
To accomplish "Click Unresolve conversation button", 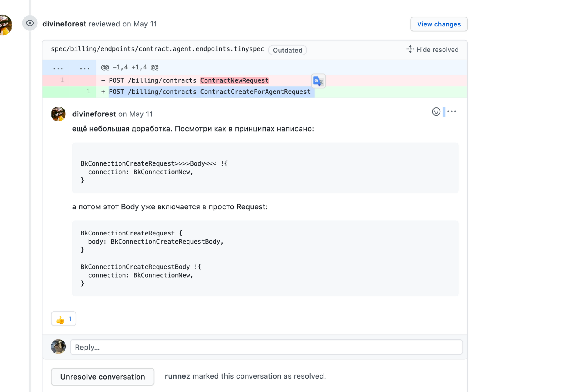I will (x=102, y=377).
